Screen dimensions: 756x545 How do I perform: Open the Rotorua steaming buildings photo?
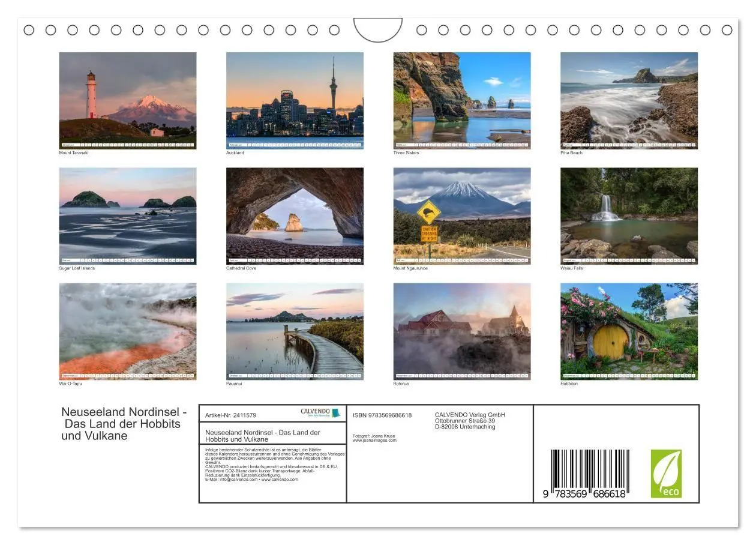coord(462,331)
